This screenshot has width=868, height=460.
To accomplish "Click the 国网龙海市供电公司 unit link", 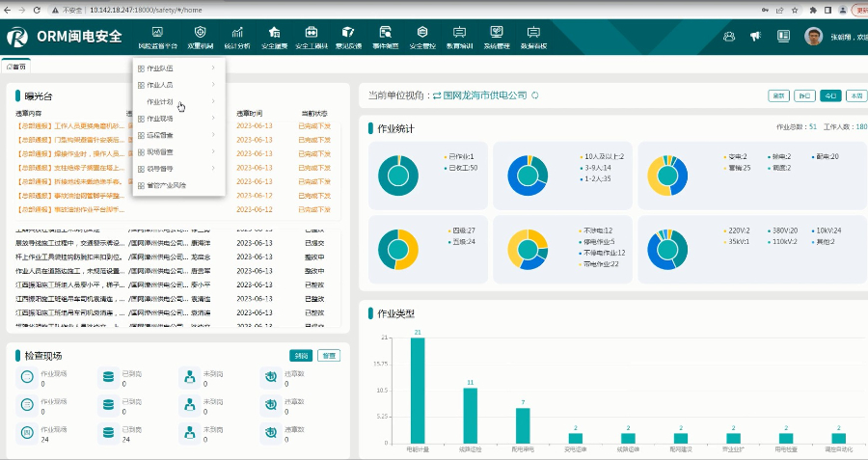I will tap(485, 95).
